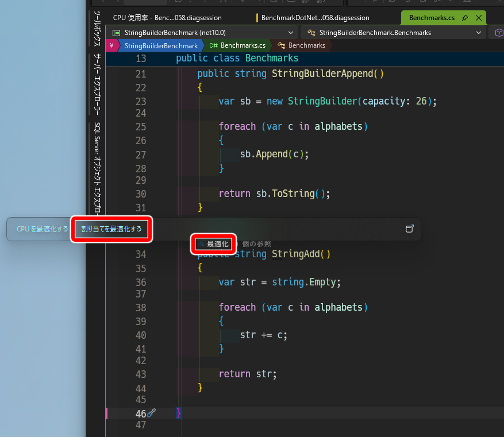Viewport: 504px width, 437px height.
Task: Pin the Benchmarks.cs tab
Action: pyautogui.click(x=465, y=18)
